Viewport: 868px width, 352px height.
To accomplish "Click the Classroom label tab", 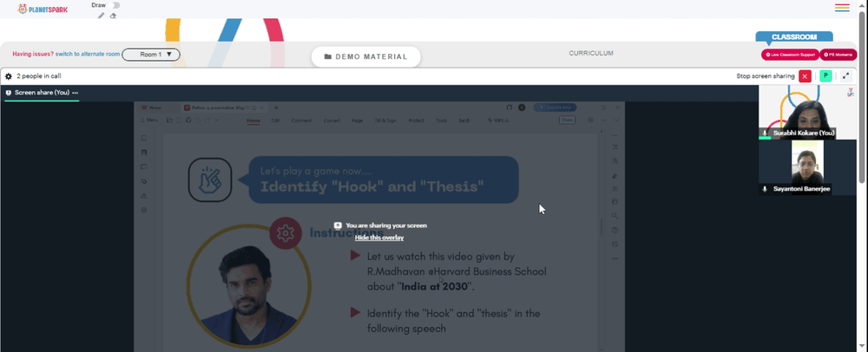I will pos(794,37).
